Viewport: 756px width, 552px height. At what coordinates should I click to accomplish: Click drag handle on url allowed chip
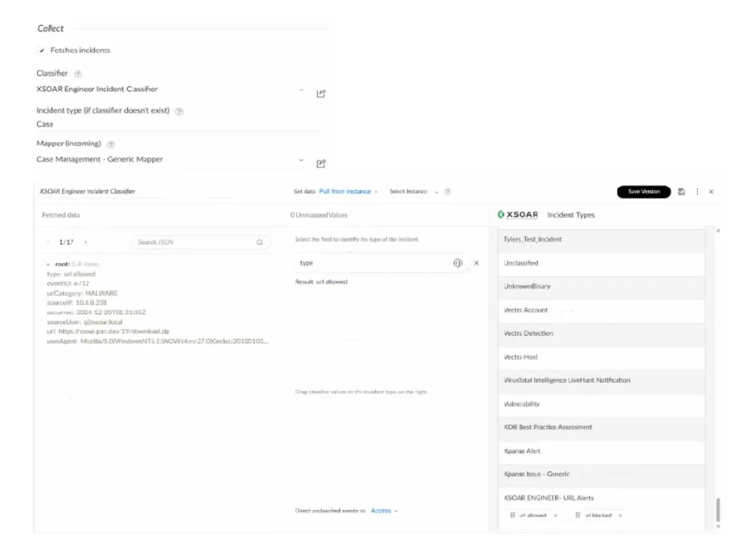click(x=513, y=515)
